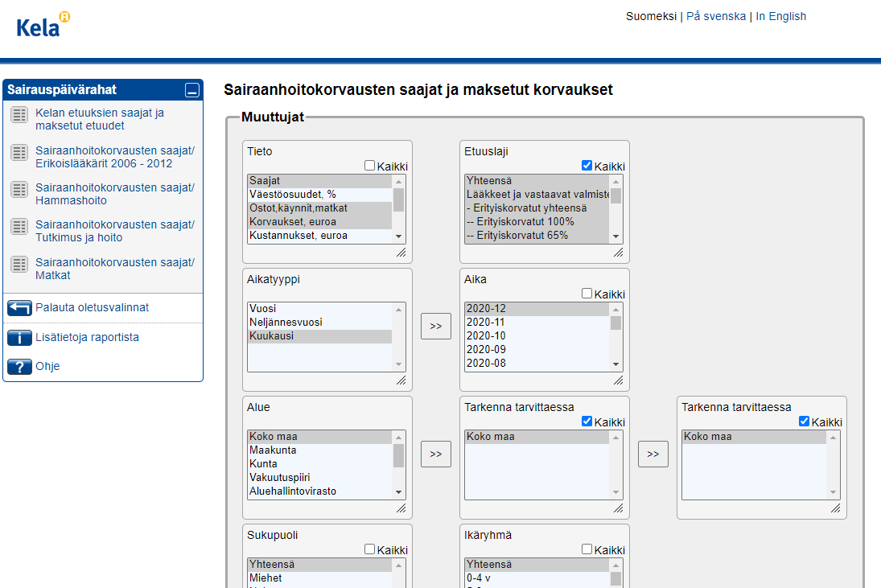Click the report icon beside Tutkimus ja hoito
The height and width of the screenshot is (588, 881).
pos(19,227)
